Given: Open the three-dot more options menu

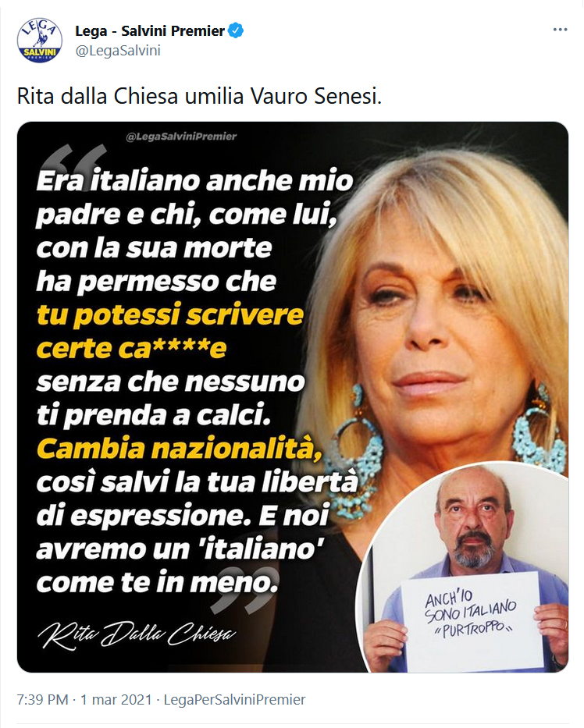Looking at the screenshot, I should click(x=560, y=30).
